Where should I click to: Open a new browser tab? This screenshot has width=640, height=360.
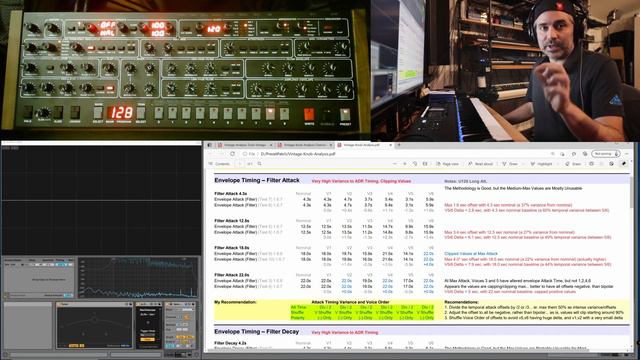[x=399, y=145]
